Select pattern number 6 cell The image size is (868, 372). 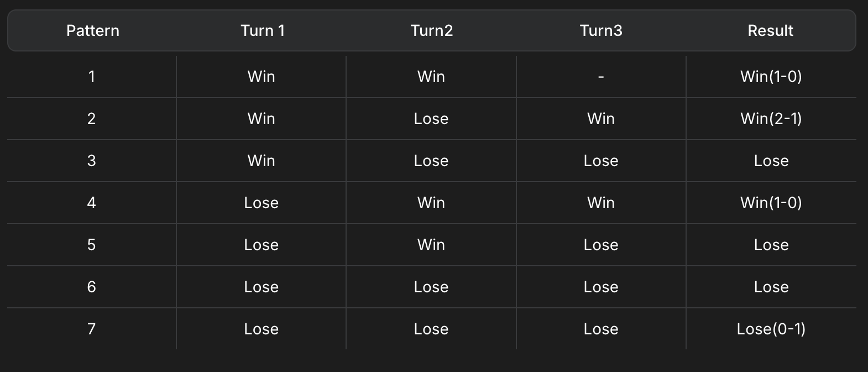pos(92,287)
